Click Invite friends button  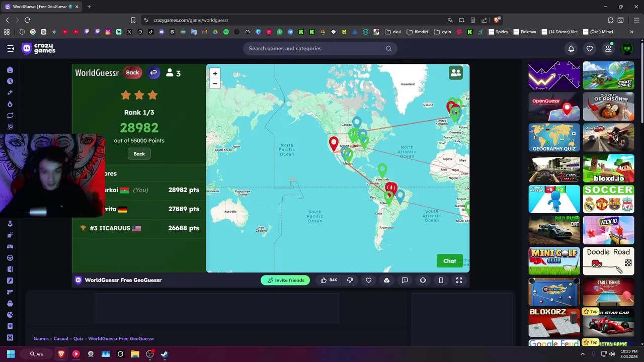285,280
